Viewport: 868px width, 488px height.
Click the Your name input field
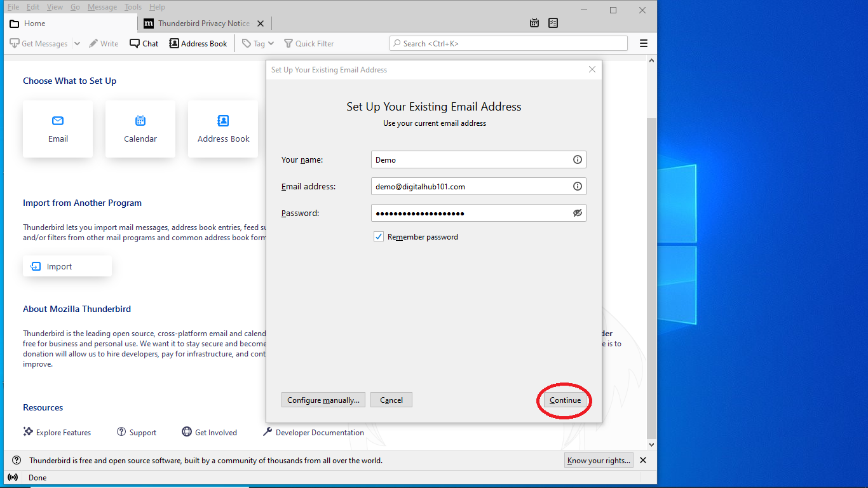(478, 159)
